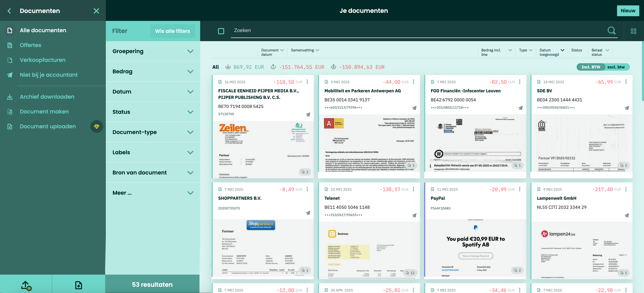Select Niet bij je accountant menu item
Screen dimensions: 644x293
[x=49, y=75]
